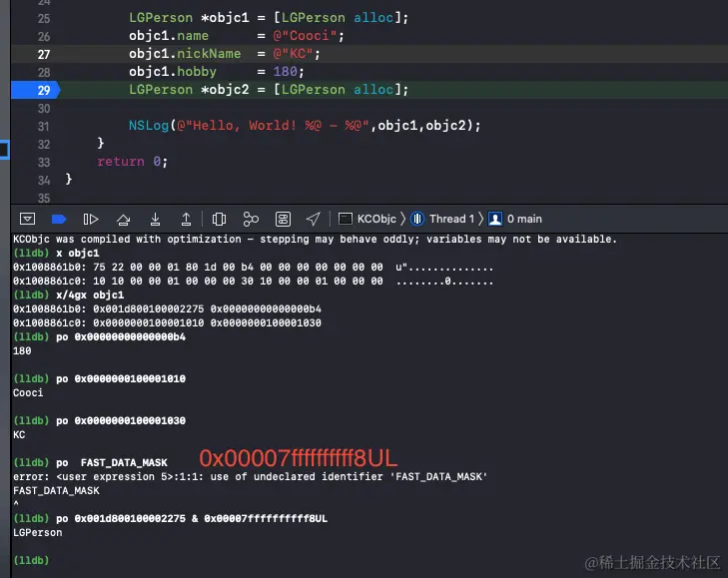
Task: Hide the debug area with the toggle icon
Action: point(27,219)
